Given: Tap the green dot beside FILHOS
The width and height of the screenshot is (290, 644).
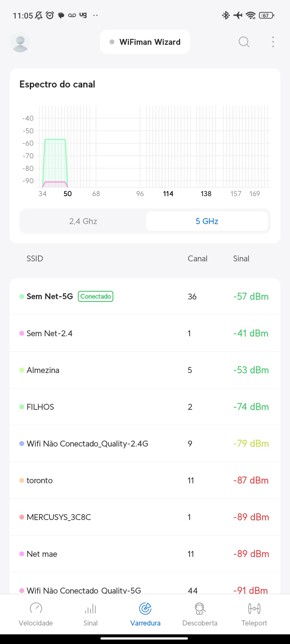Looking at the screenshot, I should pos(22,407).
